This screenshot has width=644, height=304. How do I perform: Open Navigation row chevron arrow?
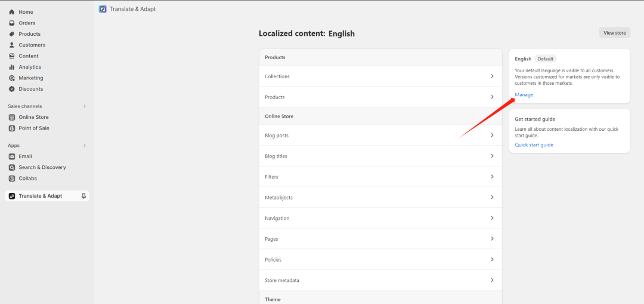click(492, 218)
